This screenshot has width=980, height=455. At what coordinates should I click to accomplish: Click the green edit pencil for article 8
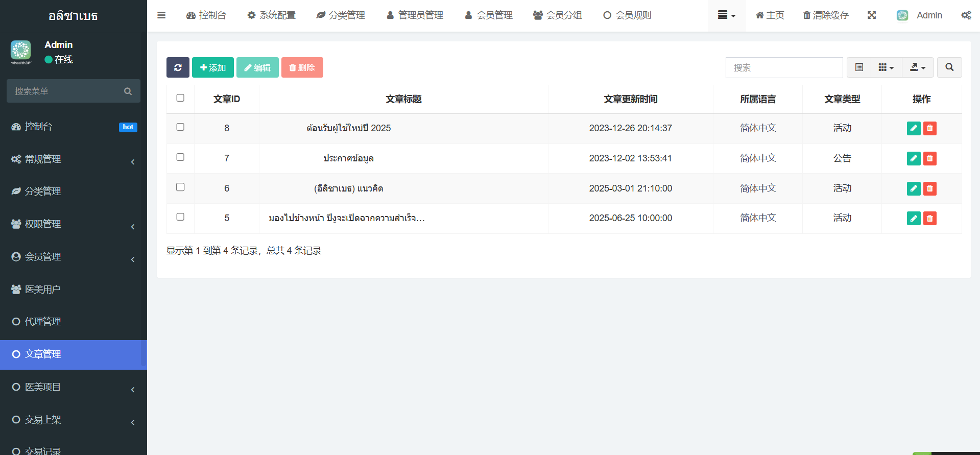click(x=914, y=128)
